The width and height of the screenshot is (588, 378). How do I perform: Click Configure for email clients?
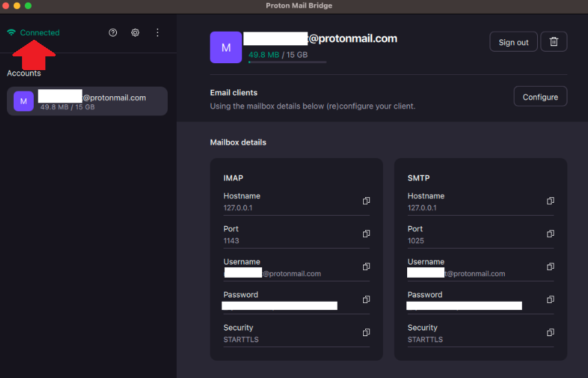pyautogui.click(x=540, y=97)
